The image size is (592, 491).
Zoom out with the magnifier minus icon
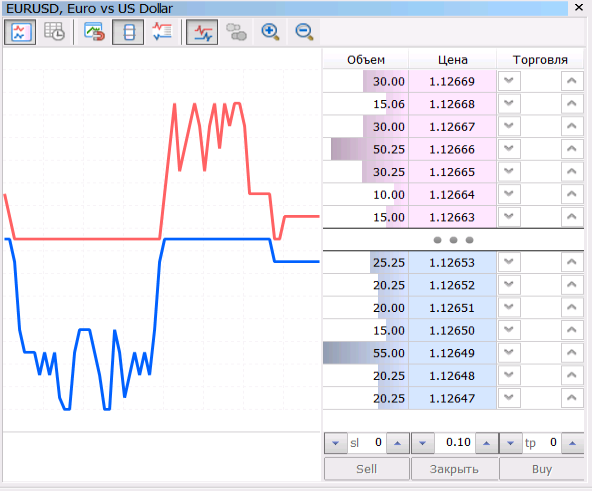click(x=304, y=32)
